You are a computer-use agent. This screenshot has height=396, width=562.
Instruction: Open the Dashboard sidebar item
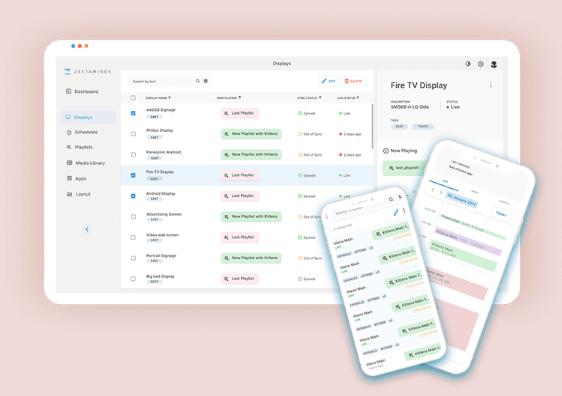(82, 91)
